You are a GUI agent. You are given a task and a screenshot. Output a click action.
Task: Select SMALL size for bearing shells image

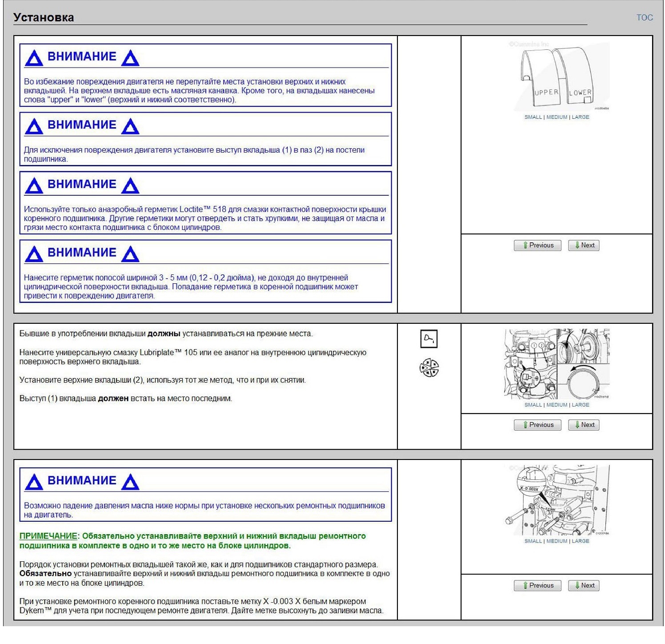(x=533, y=117)
